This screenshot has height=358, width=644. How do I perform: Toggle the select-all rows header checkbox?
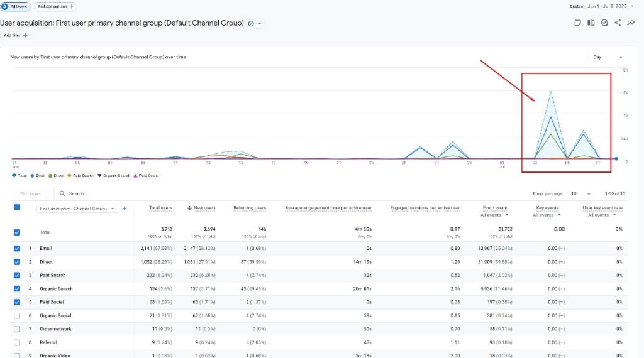[x=17, y=208]
